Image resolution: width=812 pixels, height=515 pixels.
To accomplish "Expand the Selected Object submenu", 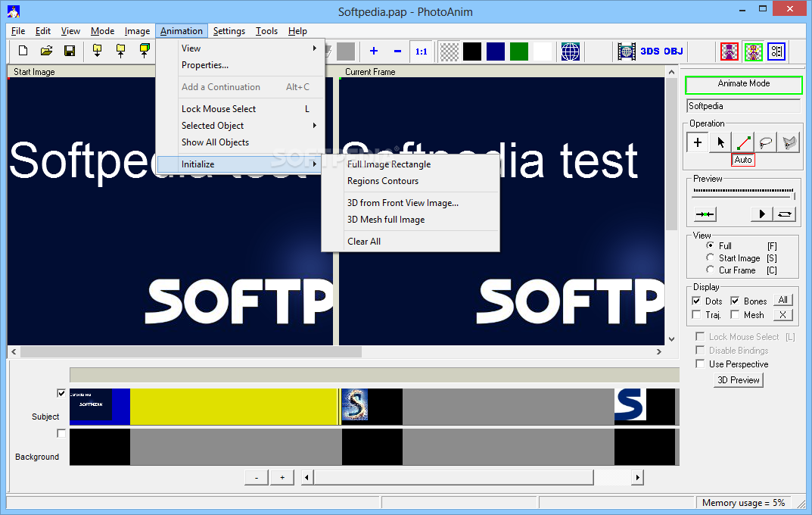I will point(241,126).
